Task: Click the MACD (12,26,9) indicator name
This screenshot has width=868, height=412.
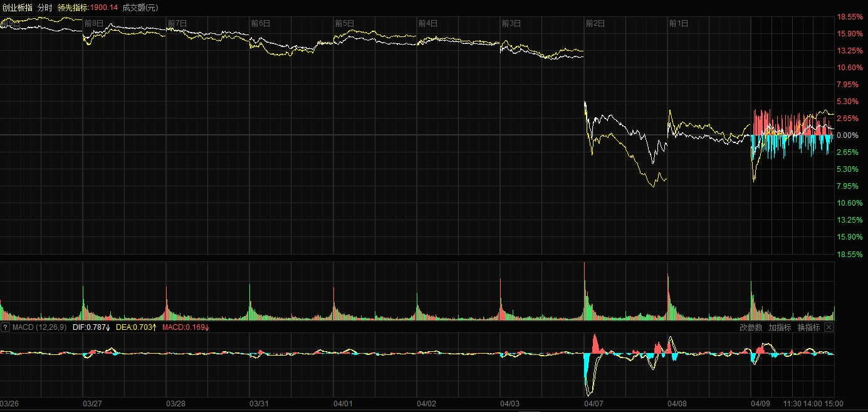Action: coord(39,327)
